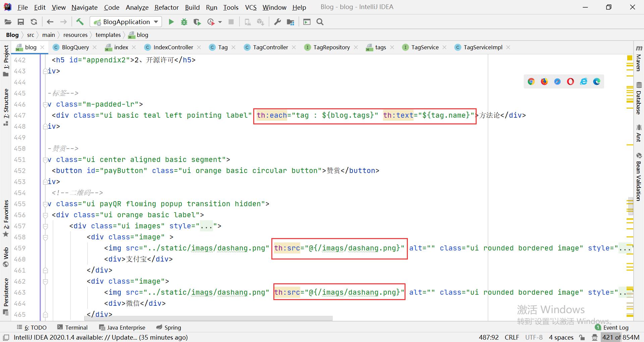Viewport: 644px width, 342px height.
Task: Open the Event Log panel
Action: [612, 328]
